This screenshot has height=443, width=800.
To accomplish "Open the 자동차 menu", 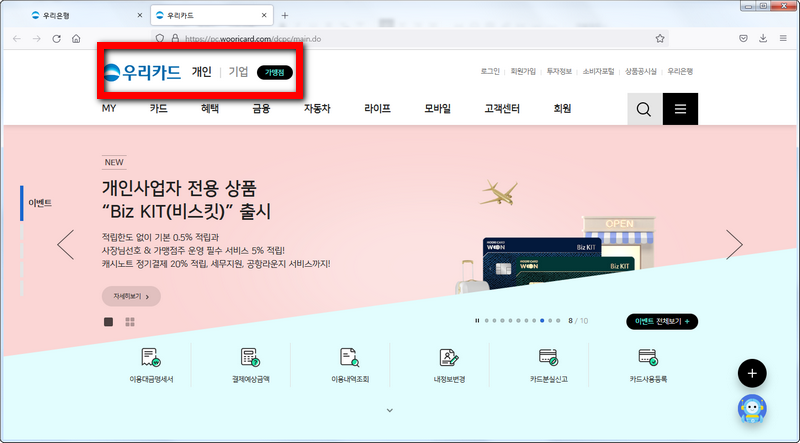I will (317, 109).
